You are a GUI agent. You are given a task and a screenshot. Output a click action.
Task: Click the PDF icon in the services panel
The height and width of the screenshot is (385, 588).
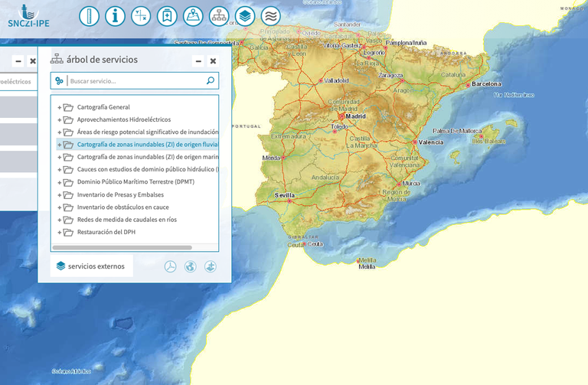point(170,266)
